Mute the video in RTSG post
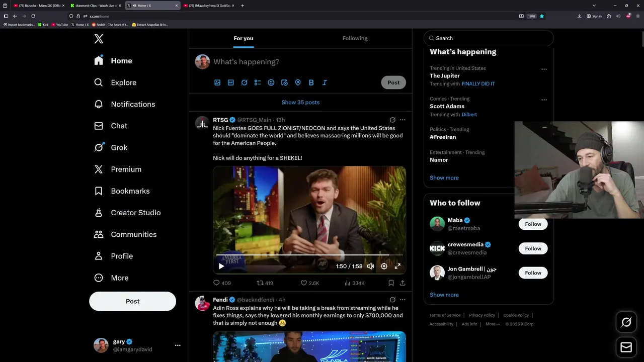Screen dimensions: 644x362 pyautogui.click(x=371, y=266)
